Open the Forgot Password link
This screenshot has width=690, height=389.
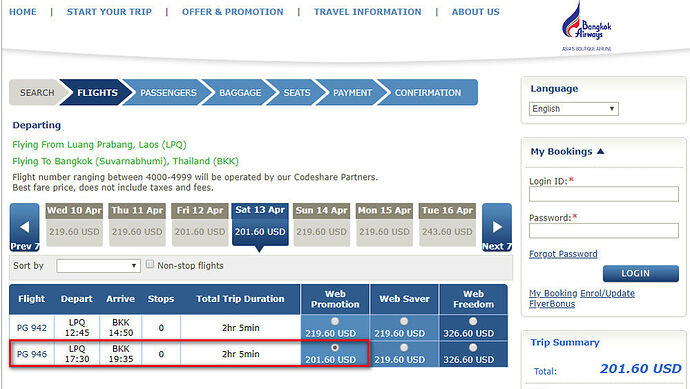(x=563, y=254)
